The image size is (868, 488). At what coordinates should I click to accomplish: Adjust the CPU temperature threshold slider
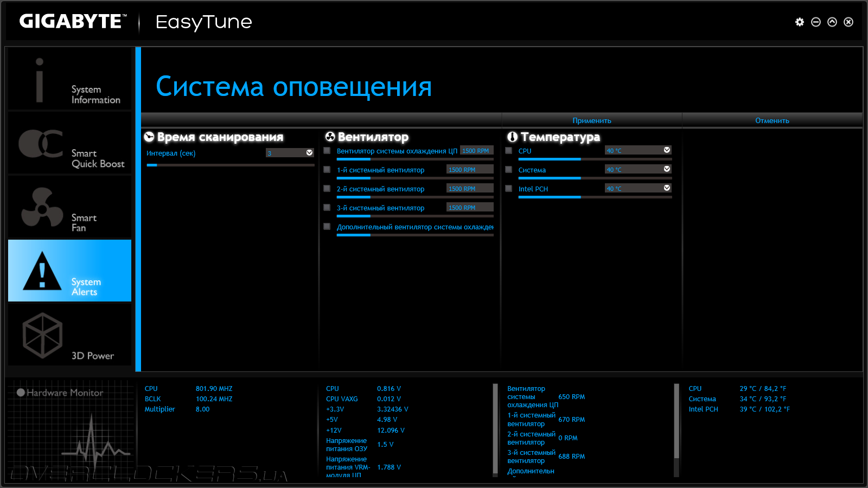point(595,159)
